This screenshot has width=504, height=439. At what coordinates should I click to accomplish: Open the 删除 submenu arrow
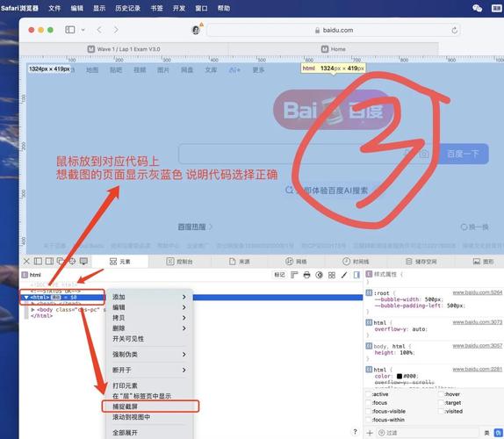[x=184, y=328]
